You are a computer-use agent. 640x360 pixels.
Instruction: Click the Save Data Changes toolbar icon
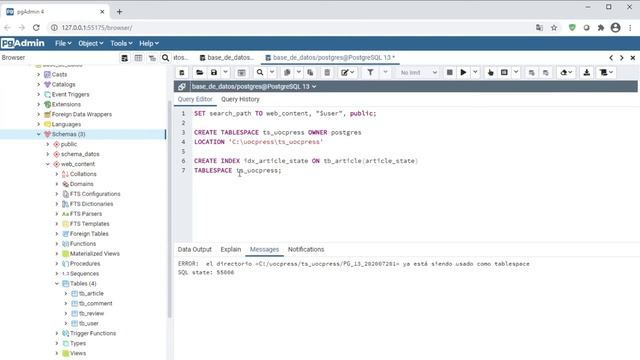242,72
